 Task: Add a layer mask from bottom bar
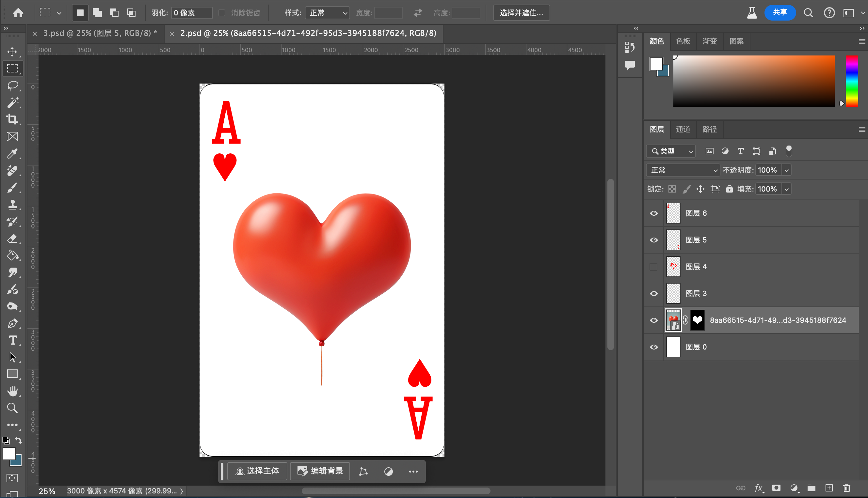[776, 488]
